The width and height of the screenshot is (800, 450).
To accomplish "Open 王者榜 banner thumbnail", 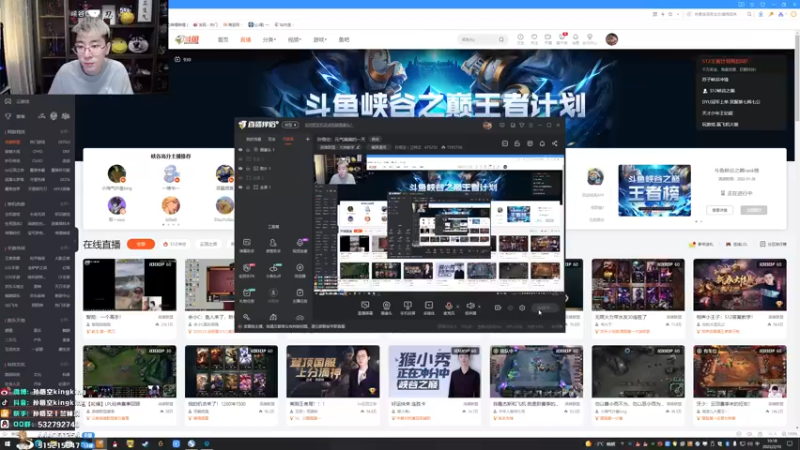I will [654, 190].
